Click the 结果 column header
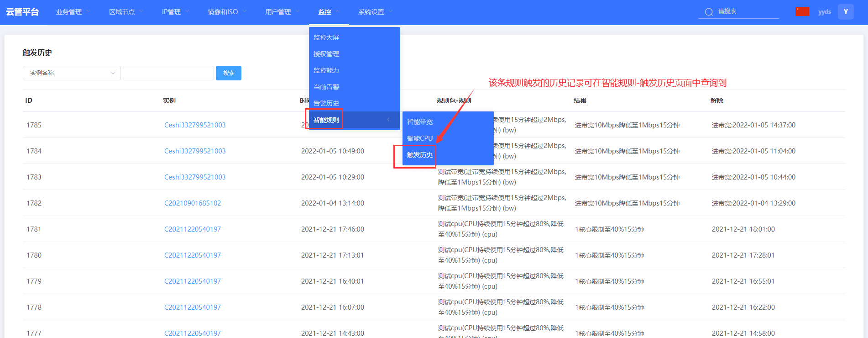 [x=580, y=100]
